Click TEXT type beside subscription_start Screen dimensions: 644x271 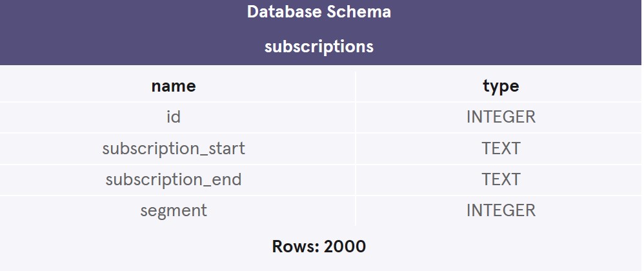point(501,148)
